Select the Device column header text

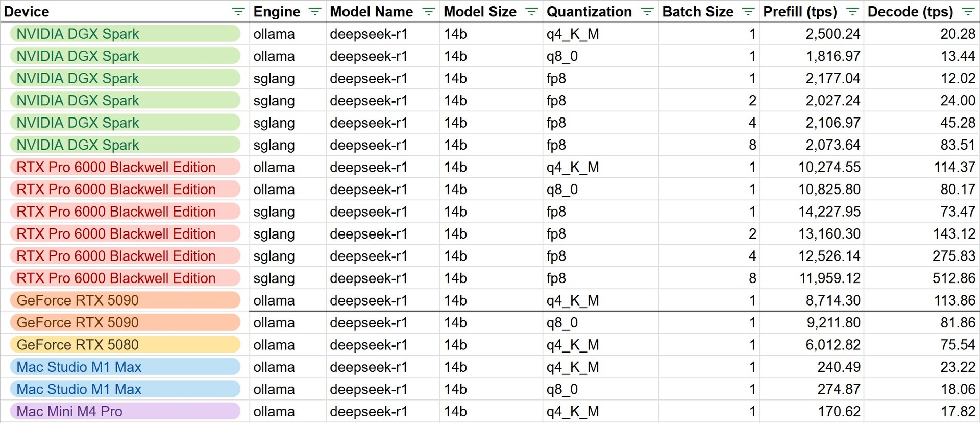[27, 12]
